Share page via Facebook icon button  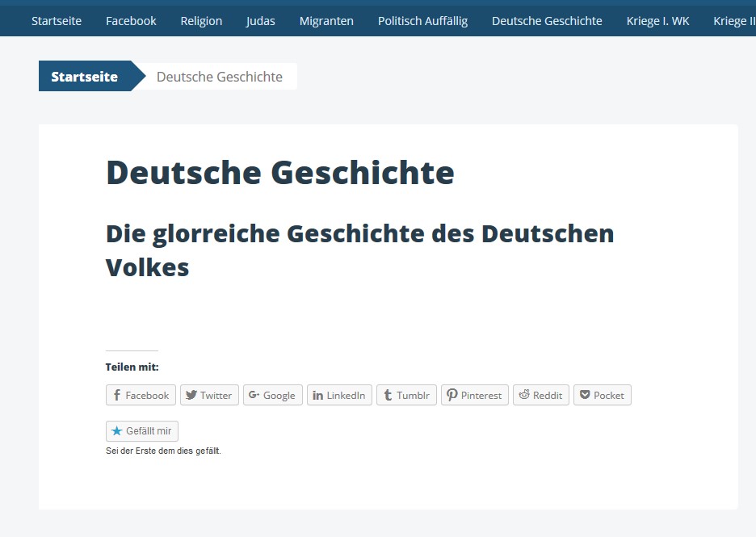[x=141, y=395]
